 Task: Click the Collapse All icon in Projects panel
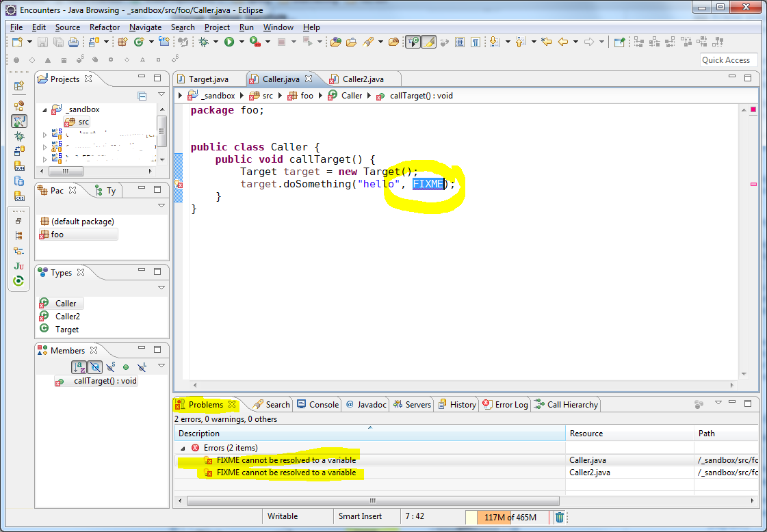click(142, 96)
